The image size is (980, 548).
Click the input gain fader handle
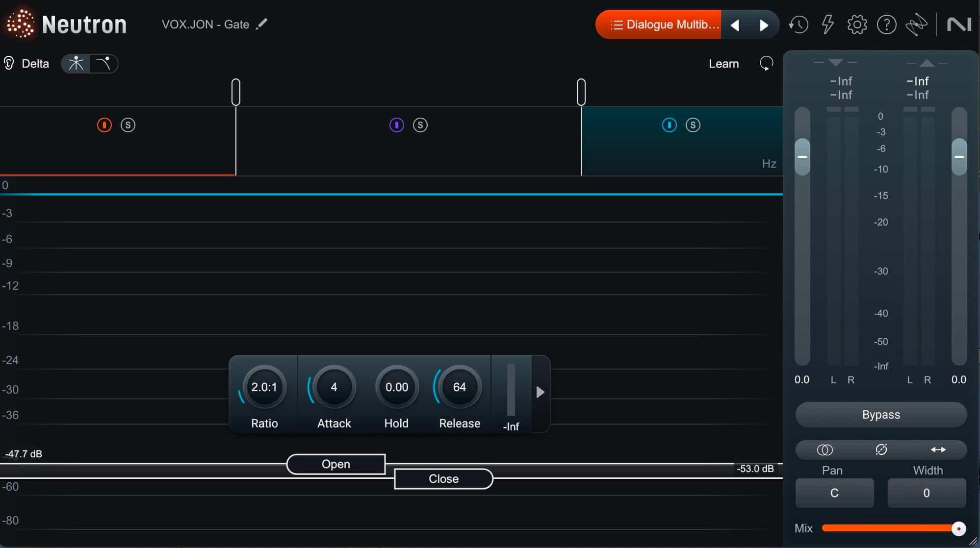click(802, 157)
